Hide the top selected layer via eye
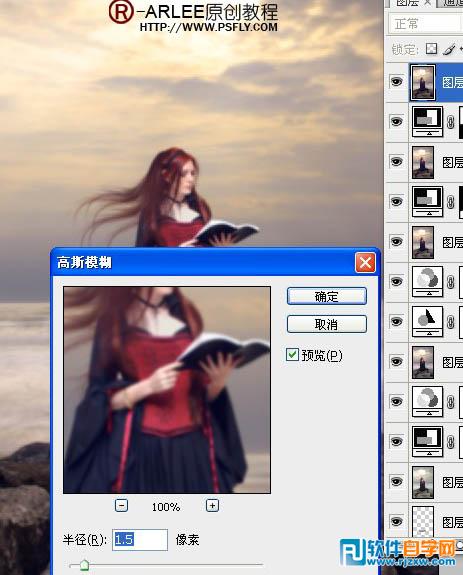Image resolution: width=463 pixels, height=575 pixels. [x=396, y=81]
